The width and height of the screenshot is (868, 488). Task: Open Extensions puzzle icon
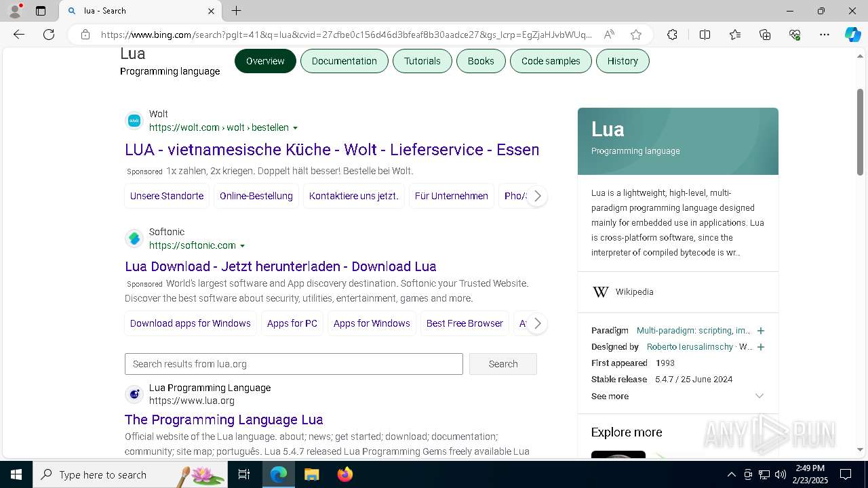(x=672, y=35)
